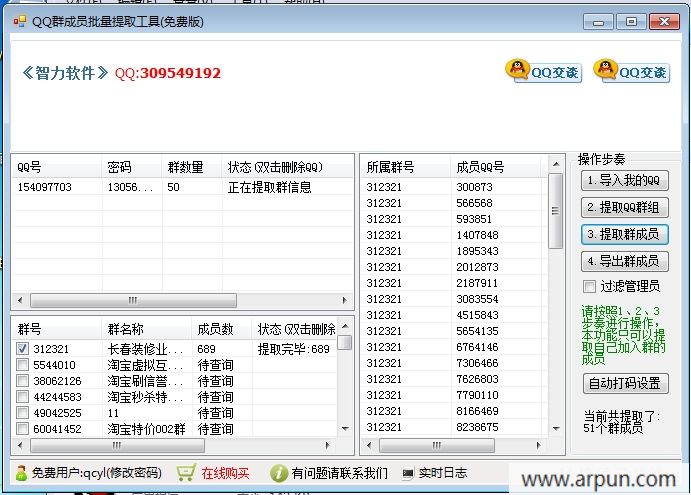Click right arrow of member list horizontal scrollbar
This screenshot has height=495, width=691.
tap(539, 445)
